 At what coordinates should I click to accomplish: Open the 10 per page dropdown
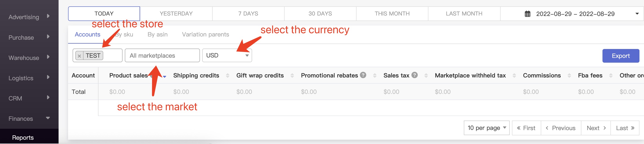tap(487, 128)
